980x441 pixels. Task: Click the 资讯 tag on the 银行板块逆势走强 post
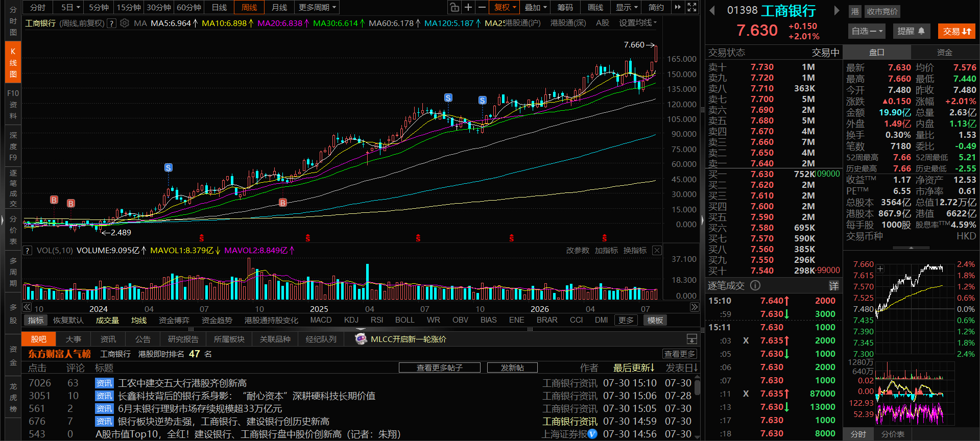click(104, 422)
